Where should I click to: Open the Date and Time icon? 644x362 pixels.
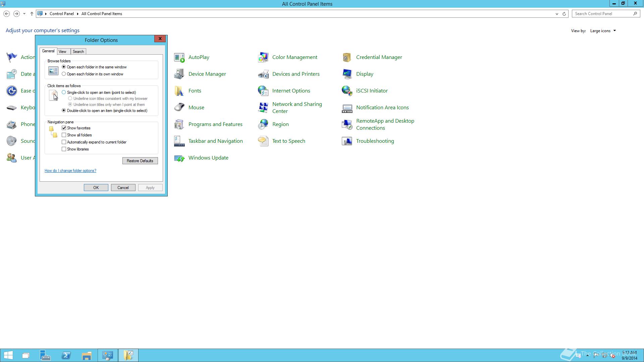pyautogui.click(x=12, y=74)
